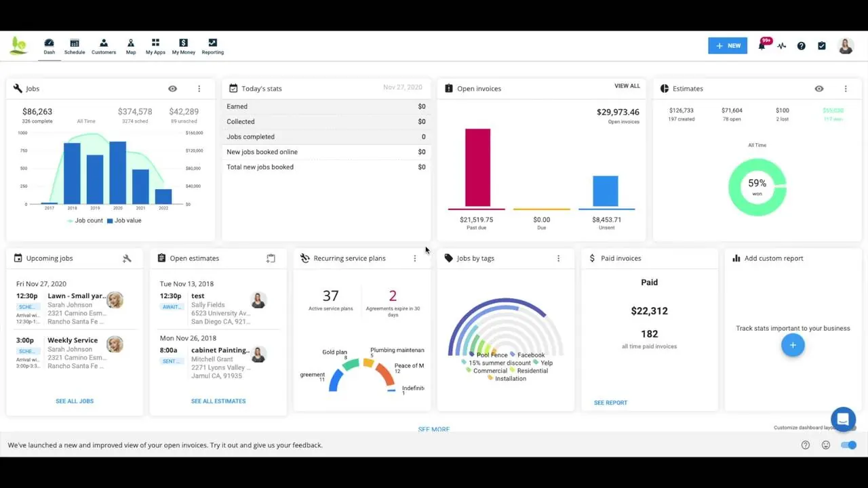868x488 pixels.
Task: Click the Upcoming jobs tools icon
Action: tap(127, 258)
